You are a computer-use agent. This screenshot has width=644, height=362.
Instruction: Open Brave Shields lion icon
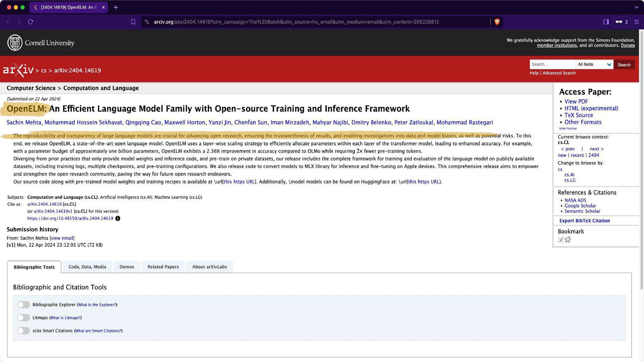(x=497, y=22)
